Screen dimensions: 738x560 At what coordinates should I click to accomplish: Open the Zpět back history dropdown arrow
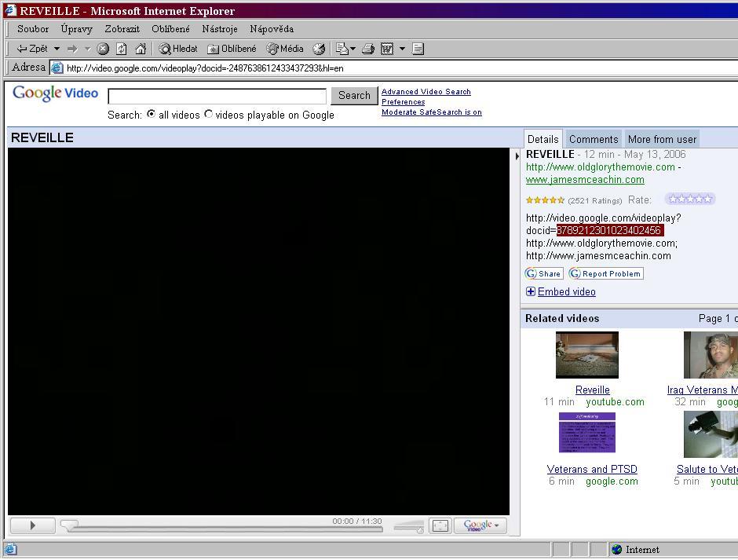pyautogui.click(x=57, y=49)
